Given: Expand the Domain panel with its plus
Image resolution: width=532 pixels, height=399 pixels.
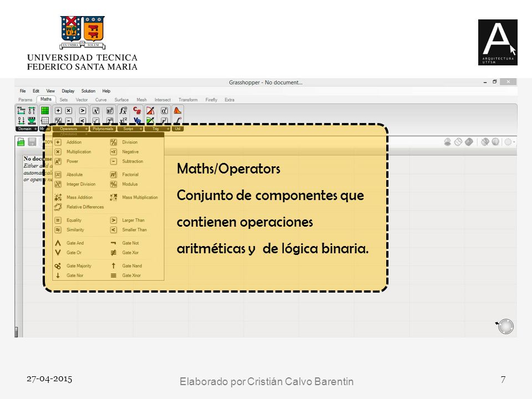Looking at the screenshot, I should pos(35,129).
